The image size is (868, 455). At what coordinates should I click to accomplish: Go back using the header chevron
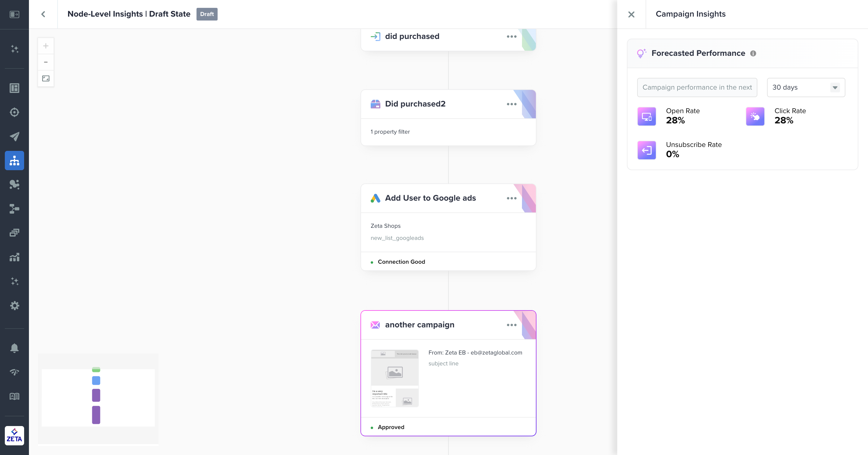point(43,14)
